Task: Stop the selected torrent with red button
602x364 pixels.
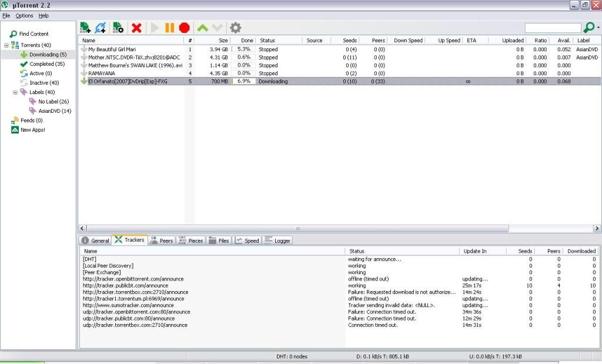Action: coord(184,28)
